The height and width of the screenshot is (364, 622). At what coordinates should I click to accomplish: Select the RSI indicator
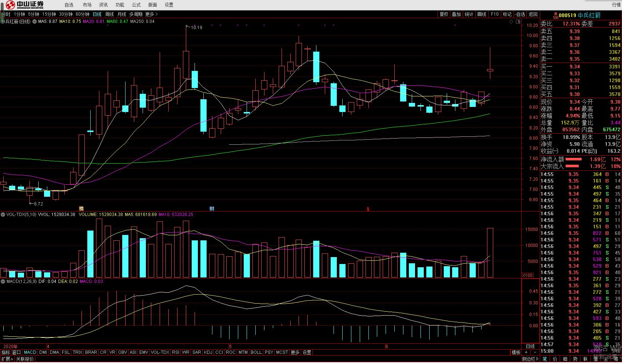coord(176,352)
